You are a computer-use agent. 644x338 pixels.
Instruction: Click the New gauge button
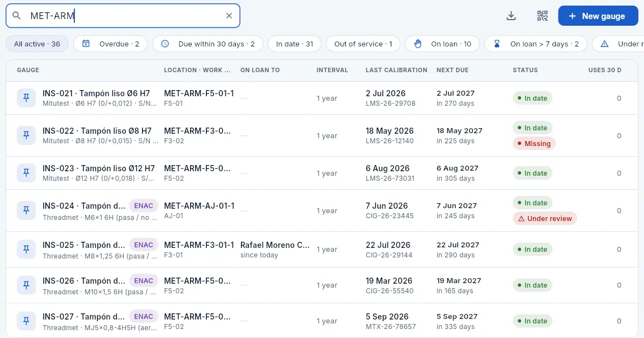[598, 16]
